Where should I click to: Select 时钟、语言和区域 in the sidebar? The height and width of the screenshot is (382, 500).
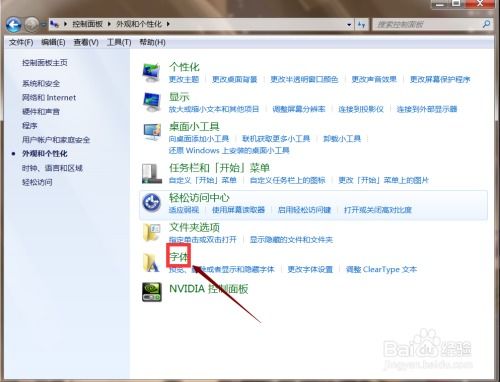point(52,168)
